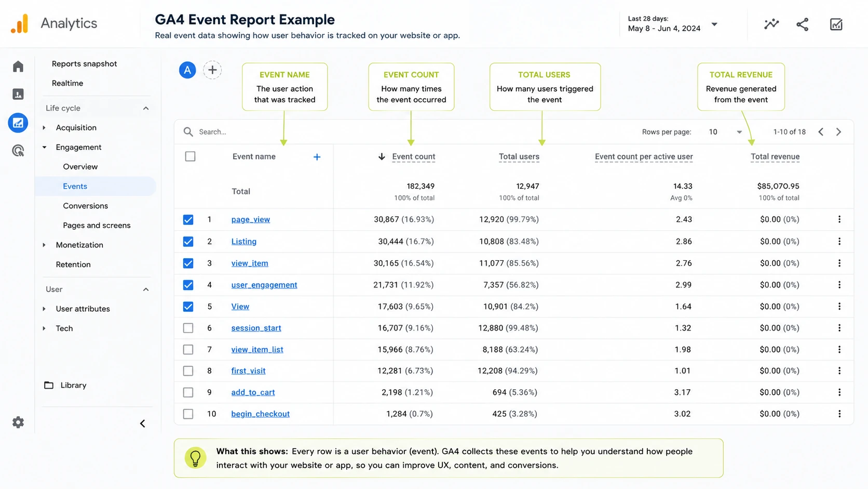Click the blue A comparison badge

187,70
